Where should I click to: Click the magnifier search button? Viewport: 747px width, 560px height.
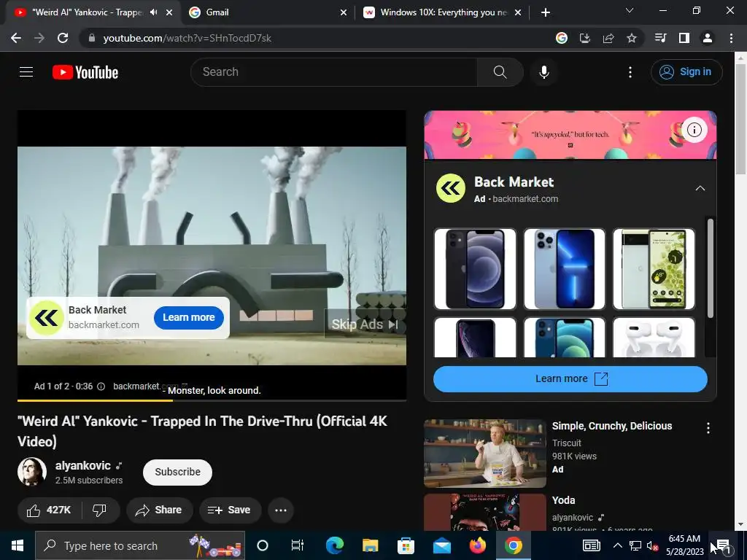(500, 72)
